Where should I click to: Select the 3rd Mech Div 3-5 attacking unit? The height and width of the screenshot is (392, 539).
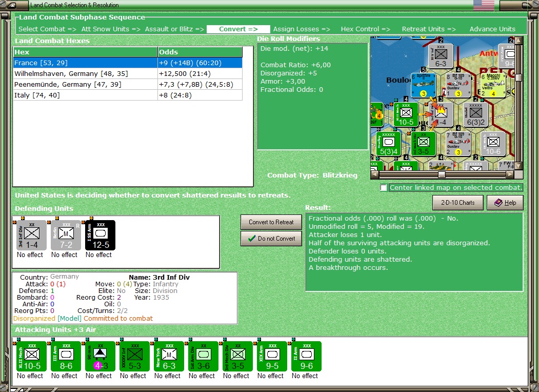238,356
